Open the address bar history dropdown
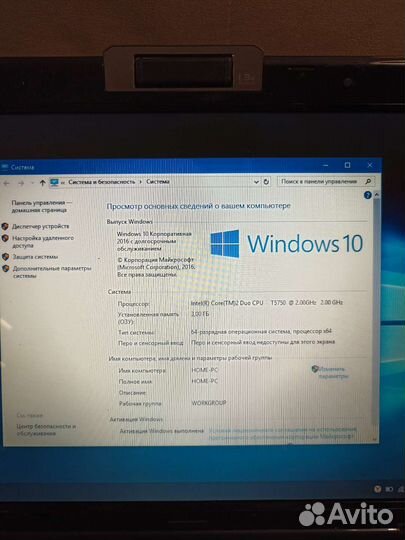The image size is (405, 540). 256,182
